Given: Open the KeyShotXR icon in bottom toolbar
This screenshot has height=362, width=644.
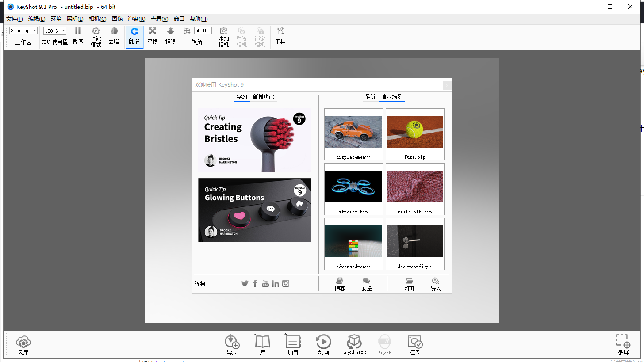Looking at the screenshot, I should coord(354,345).
